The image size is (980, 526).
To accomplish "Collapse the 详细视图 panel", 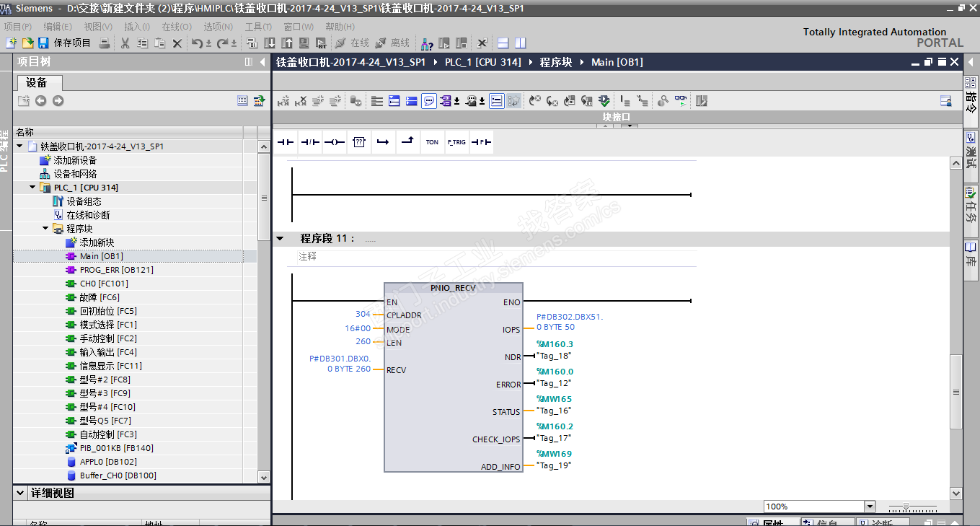I will pyautogui.click(x=20, y=494).
